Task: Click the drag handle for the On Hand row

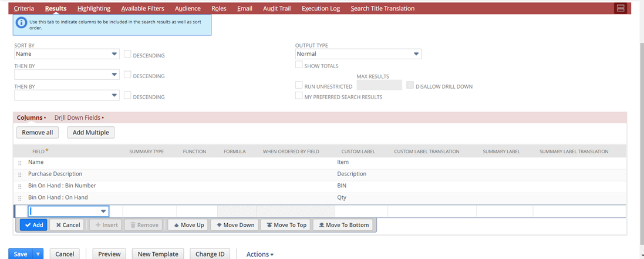Action: point(20,199)
